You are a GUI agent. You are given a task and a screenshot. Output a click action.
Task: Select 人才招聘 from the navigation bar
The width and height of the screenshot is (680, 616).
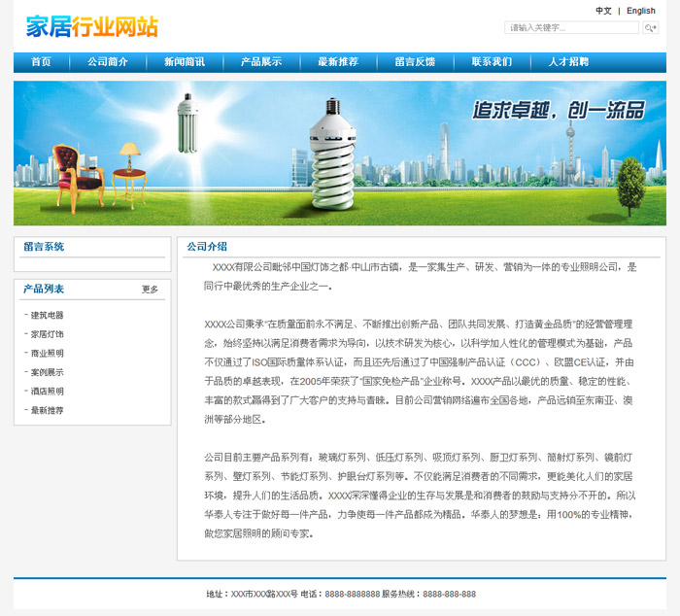(568, 62)
